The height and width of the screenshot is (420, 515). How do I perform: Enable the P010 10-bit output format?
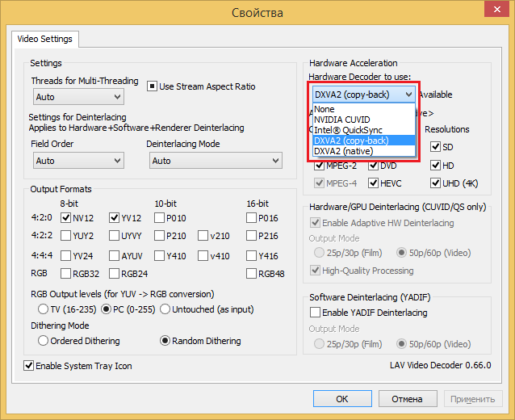(x=160, y=217)
